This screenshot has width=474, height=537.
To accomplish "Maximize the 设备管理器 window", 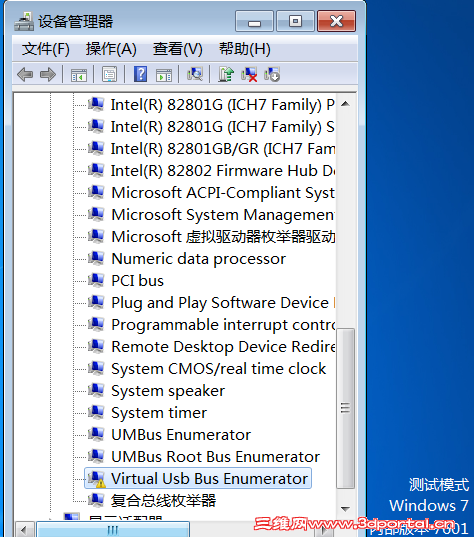I will pyautogui.click(x=295, y=21).
